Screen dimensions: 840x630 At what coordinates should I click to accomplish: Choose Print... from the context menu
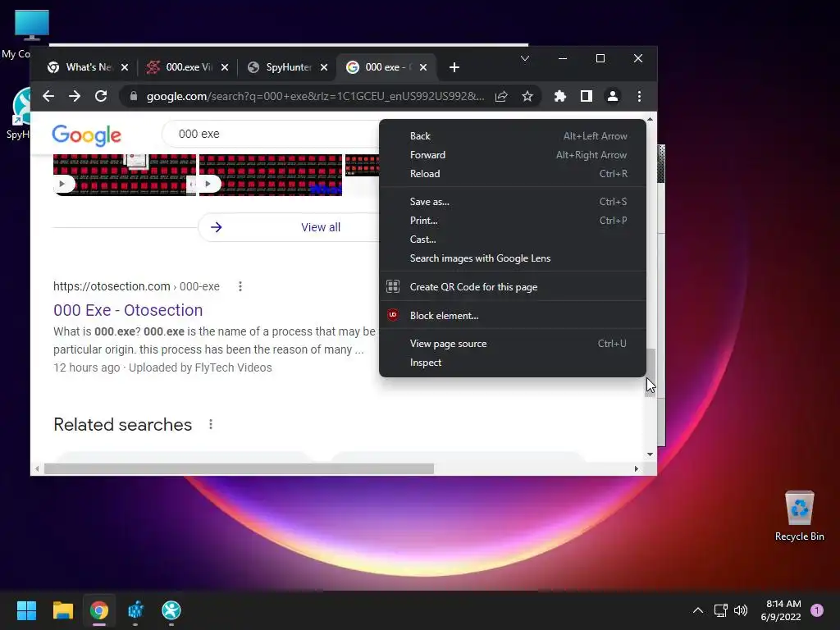[x=513, y=220]
